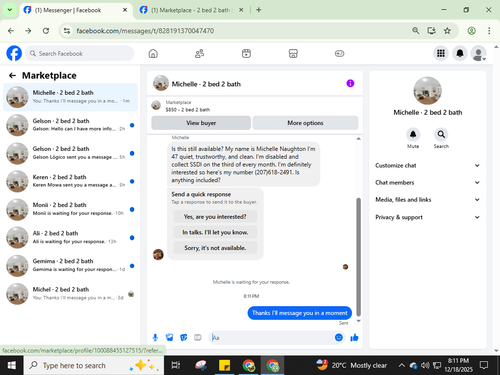Click the More options button
This screenshot has width=500, height=375.
click(305, 123)
